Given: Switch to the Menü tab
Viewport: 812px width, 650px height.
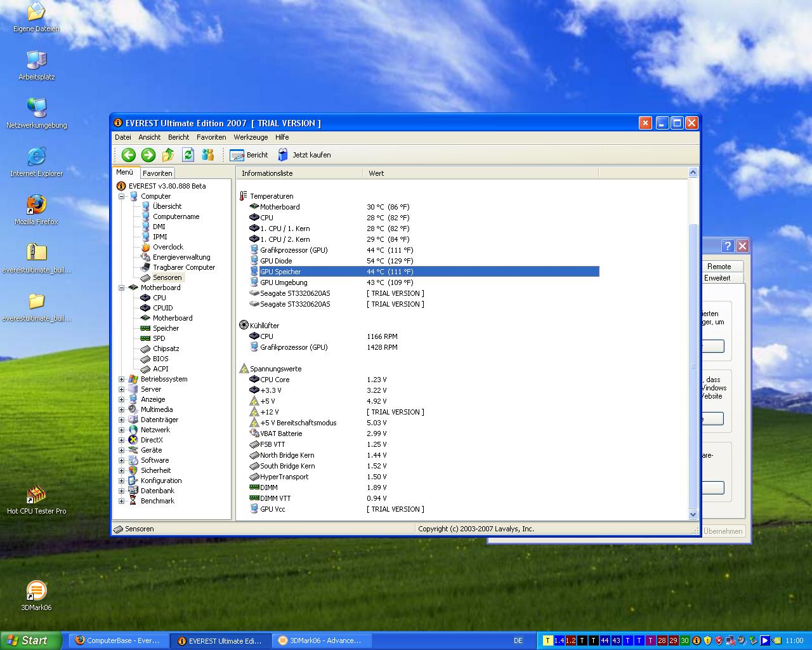Looking at the screenshot, I should 125,173.
